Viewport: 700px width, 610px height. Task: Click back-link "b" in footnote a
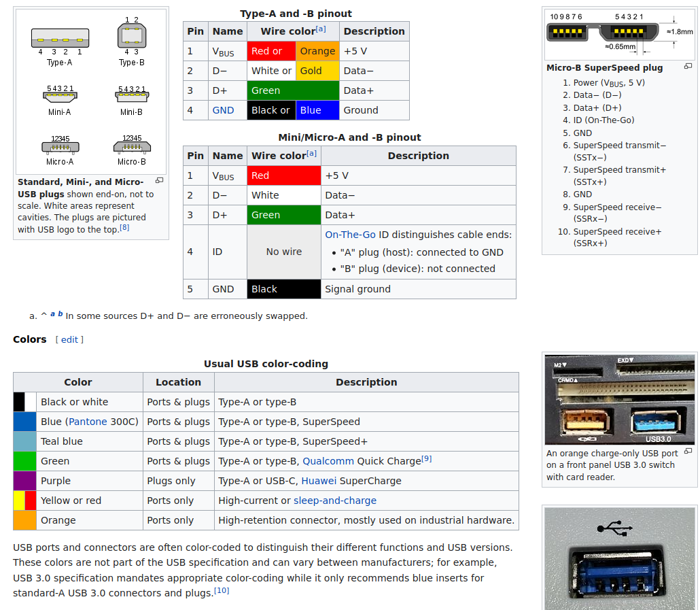60,314
